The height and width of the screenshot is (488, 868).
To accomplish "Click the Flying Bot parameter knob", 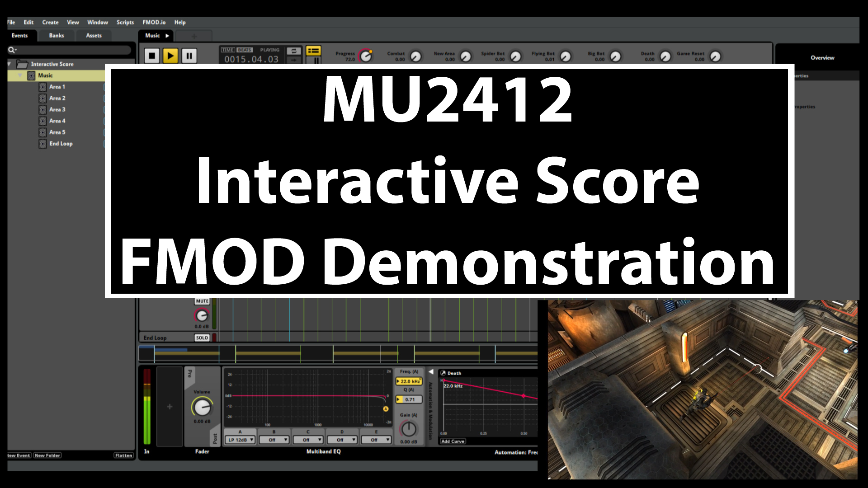I will pyautogui.click(x=565, y=56).
